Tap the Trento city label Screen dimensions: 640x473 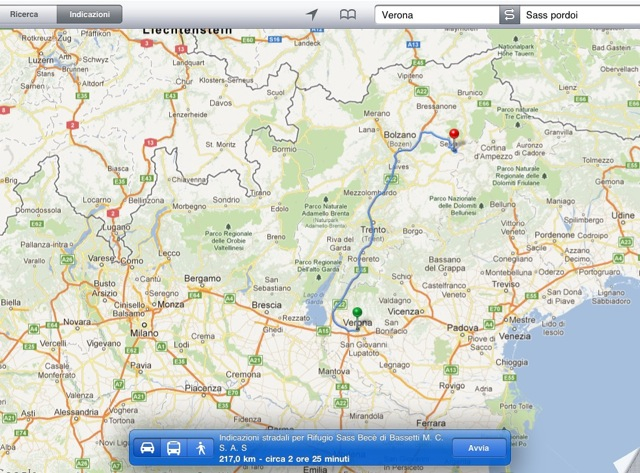coord(373,229)
